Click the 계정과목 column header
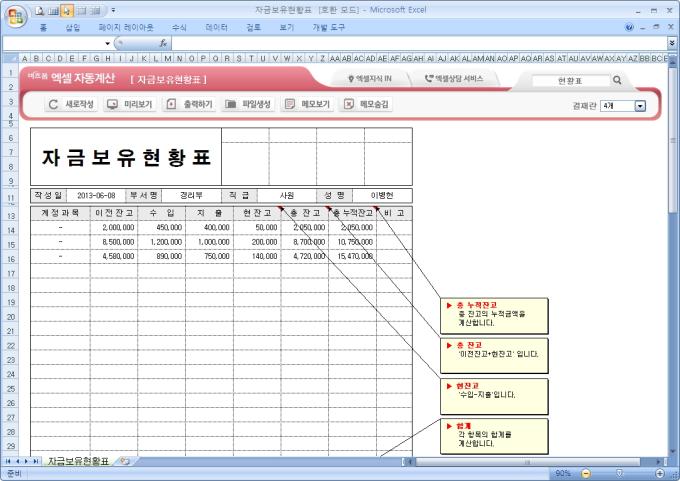Viewport: 680px width, 481px height. [60, 213]
